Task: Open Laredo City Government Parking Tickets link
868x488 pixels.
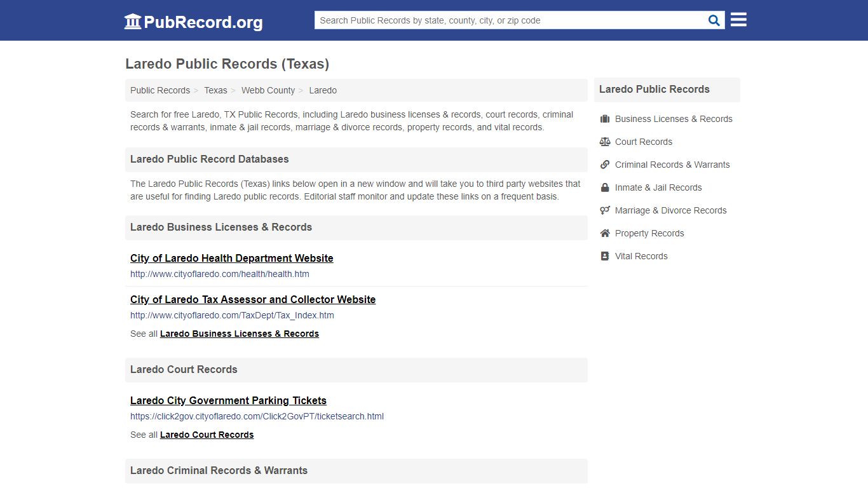Action: 228,400
